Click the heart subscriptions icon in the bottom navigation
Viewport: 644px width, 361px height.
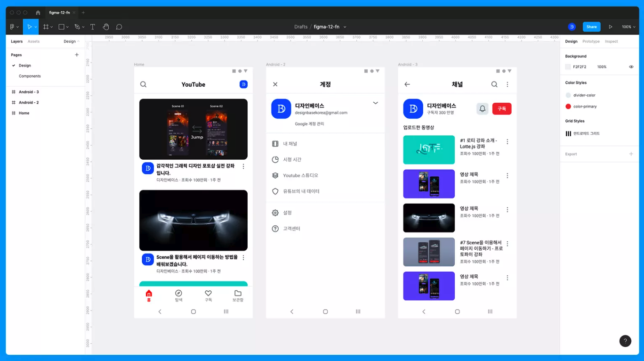pos(208,293)
